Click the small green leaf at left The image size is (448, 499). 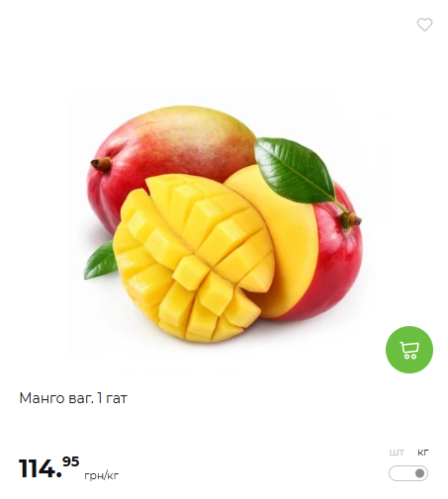(x=100, y=262)
